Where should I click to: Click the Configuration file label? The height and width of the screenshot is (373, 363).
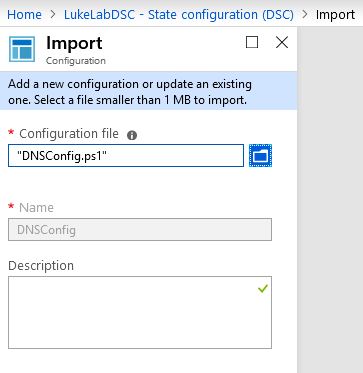click(x=69, y=134)
